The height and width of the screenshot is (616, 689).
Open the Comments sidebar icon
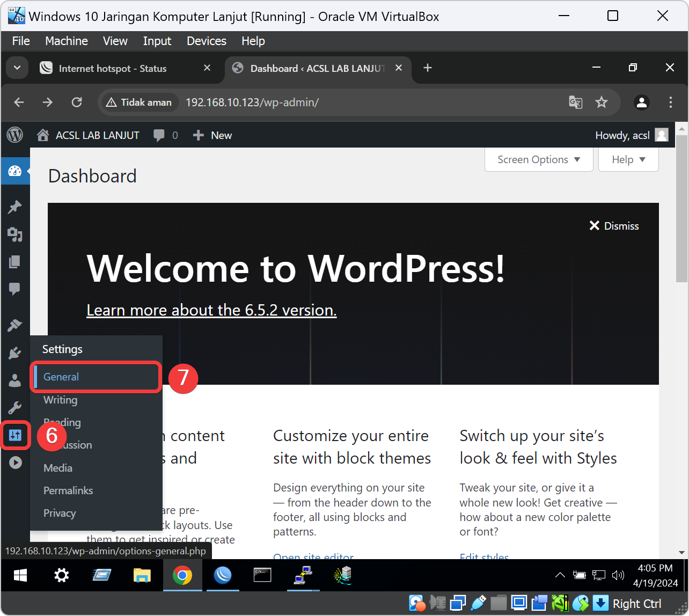point(15,289)
